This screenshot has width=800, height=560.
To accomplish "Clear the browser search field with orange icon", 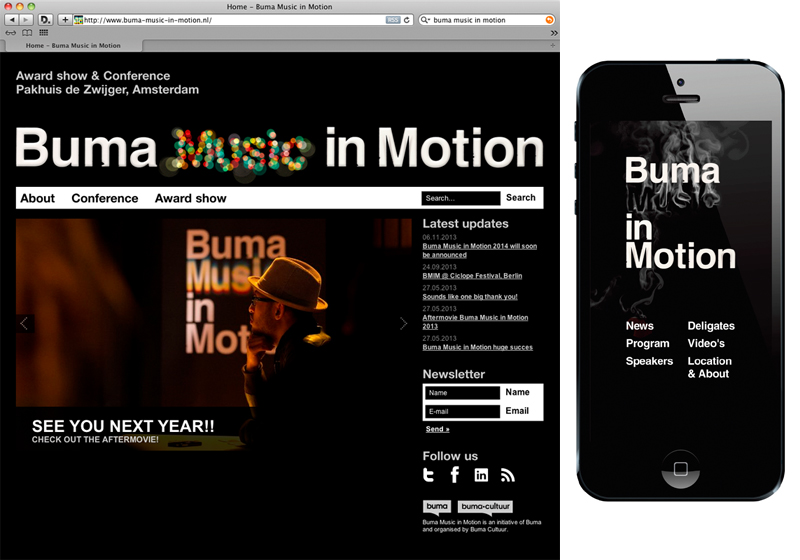I will [549, 20].
